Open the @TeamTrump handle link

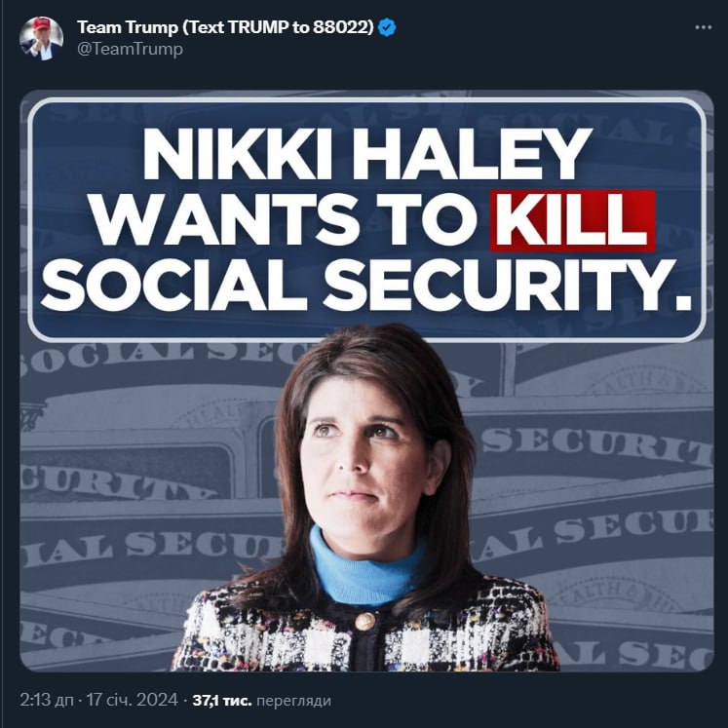click(130, 49)
